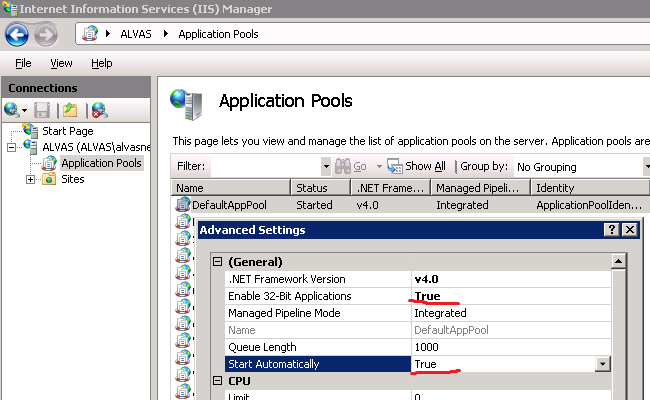650x400 pixels.
Task: Click the ApplicationPoolIden... identity cell
Action: (x=589, y=205)
